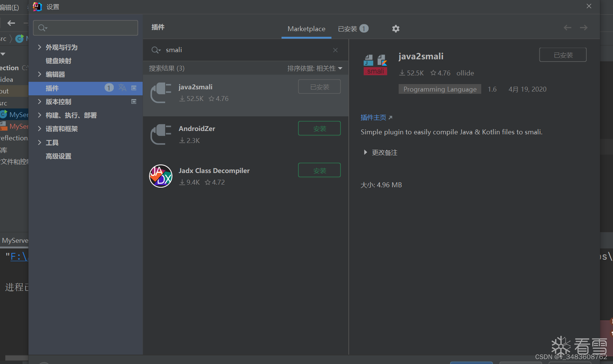The width and height of the screenshot is (613, 364).
Task: Focus the smali plugin search field
Action: (246, 50)
